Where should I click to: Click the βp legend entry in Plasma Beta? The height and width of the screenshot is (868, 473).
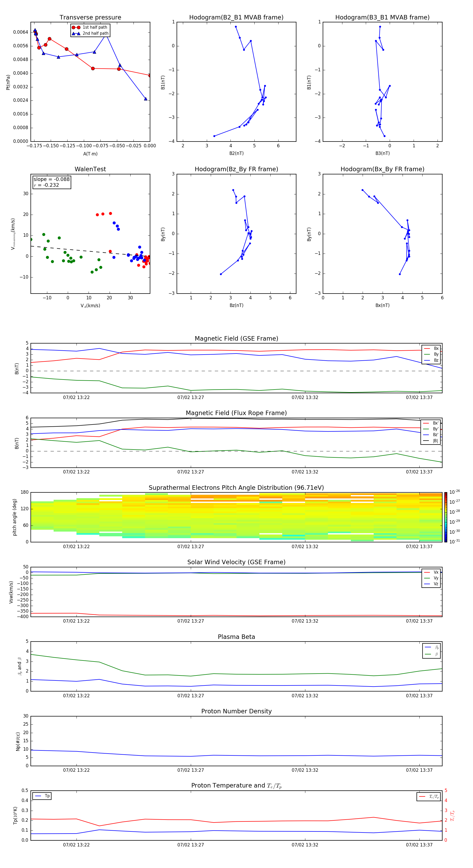coord(432,647)
